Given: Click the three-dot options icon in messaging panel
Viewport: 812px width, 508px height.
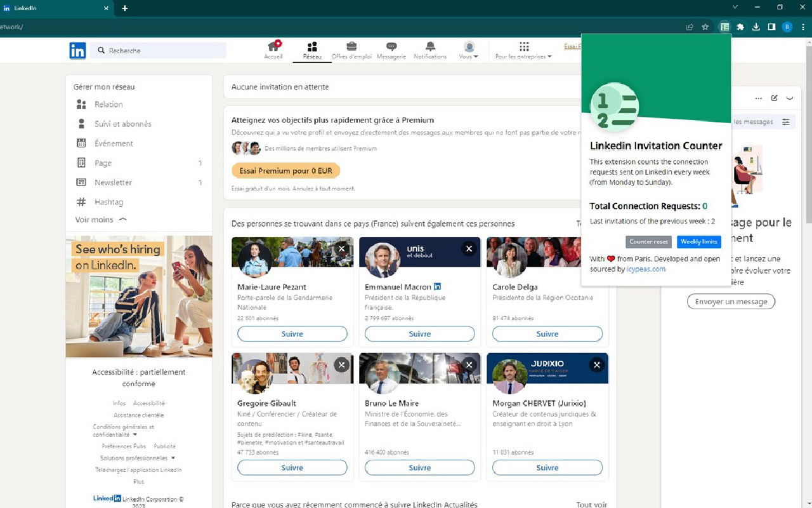Looking at the screenshot, I should tap(759, 98).
